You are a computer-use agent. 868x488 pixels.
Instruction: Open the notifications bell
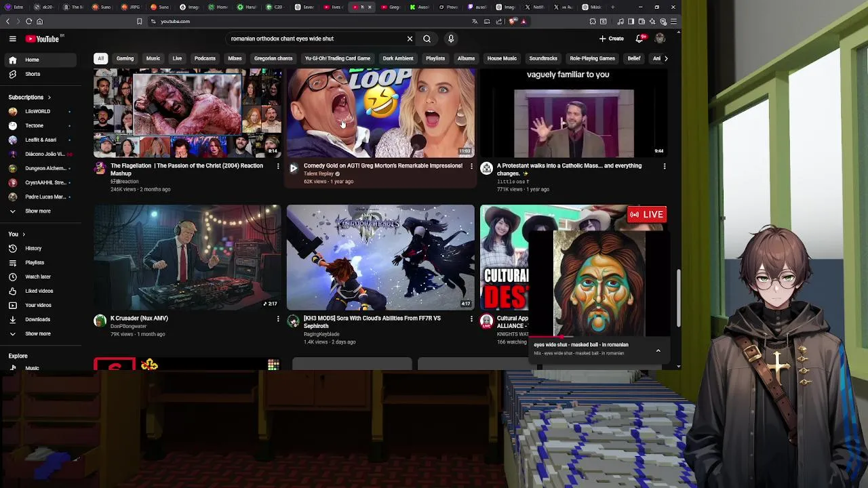(639, 39)
